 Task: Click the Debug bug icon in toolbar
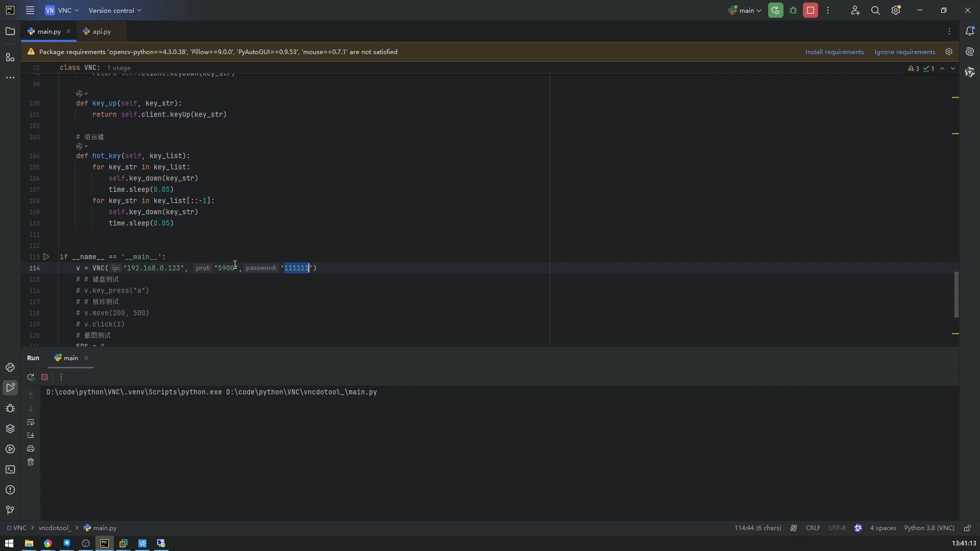[x=793, y=10]
